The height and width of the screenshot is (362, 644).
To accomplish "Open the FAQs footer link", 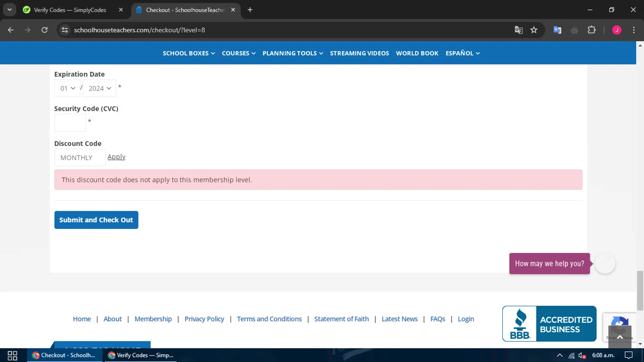I will (x=437, y=319).
